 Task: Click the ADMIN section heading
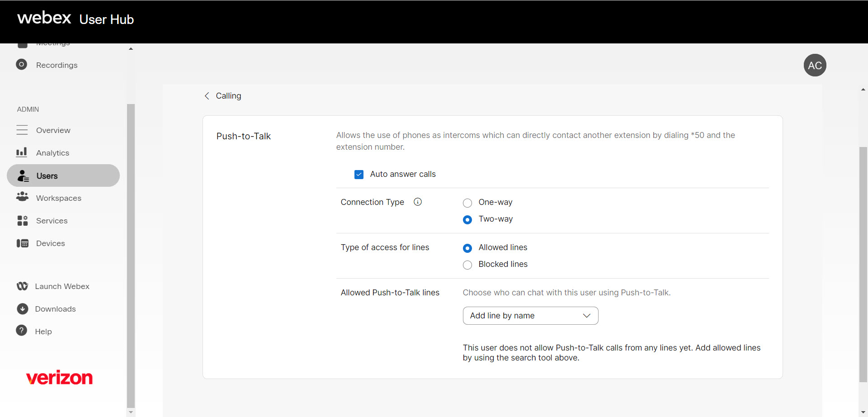pyautogui.click(x=28, y=109)
